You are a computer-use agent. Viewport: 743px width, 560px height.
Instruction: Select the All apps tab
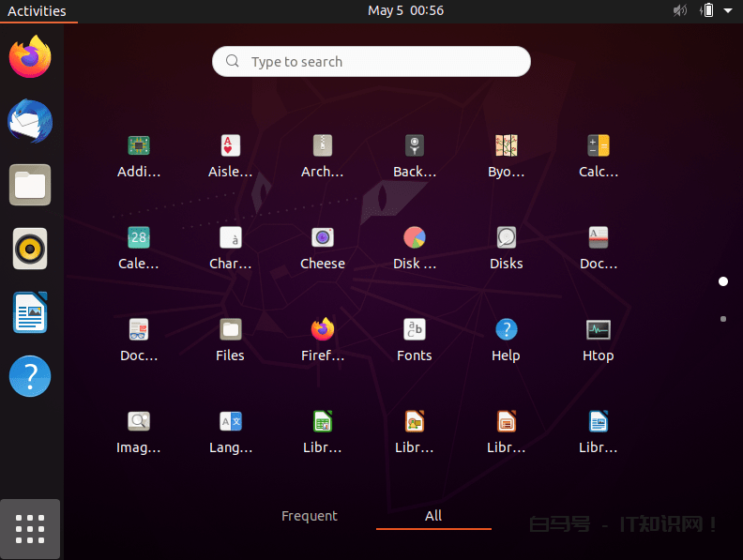433,516
